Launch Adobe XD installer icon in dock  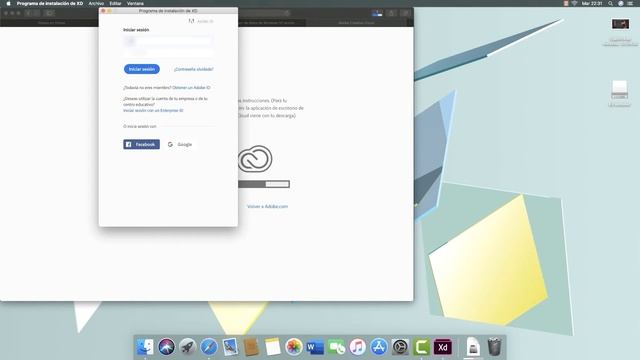pyautogui.click(x=442, y=347)
